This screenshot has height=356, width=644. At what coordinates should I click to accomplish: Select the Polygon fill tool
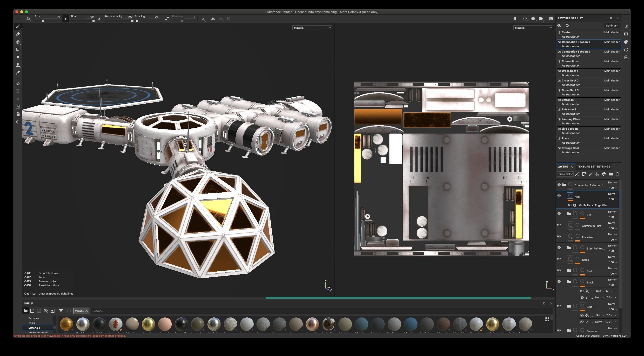[x=18, y=50]
